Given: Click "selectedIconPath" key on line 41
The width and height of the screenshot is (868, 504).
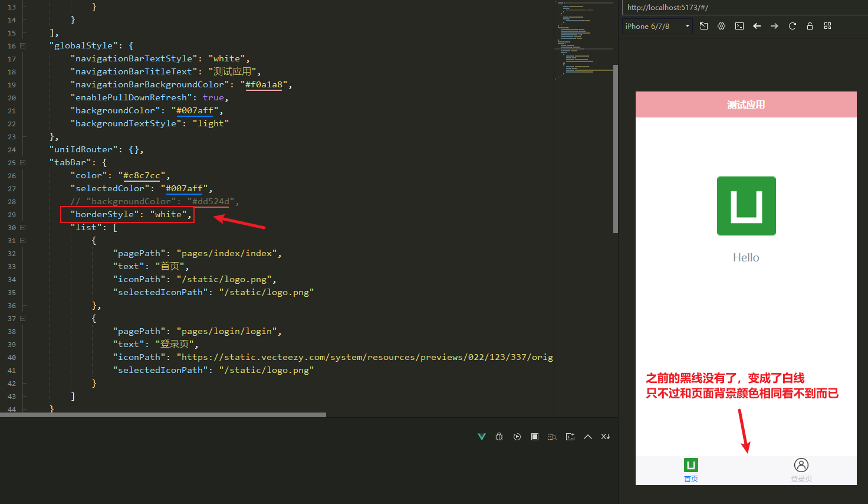Looking at the screenshot, I should point(161,370).
